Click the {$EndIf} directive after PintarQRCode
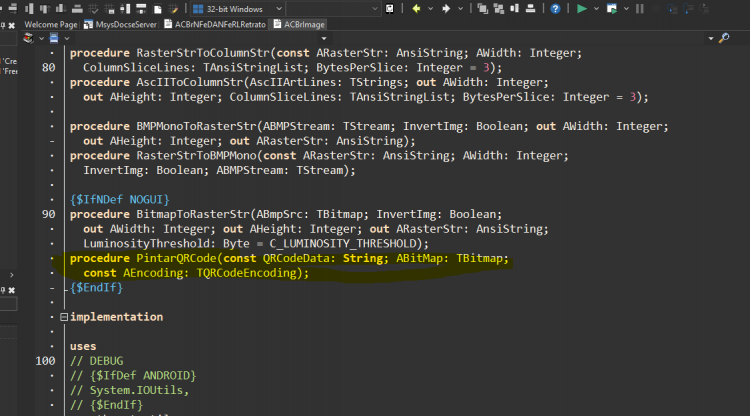The height and width of the screenshot is (416, 750). [97, 287]
